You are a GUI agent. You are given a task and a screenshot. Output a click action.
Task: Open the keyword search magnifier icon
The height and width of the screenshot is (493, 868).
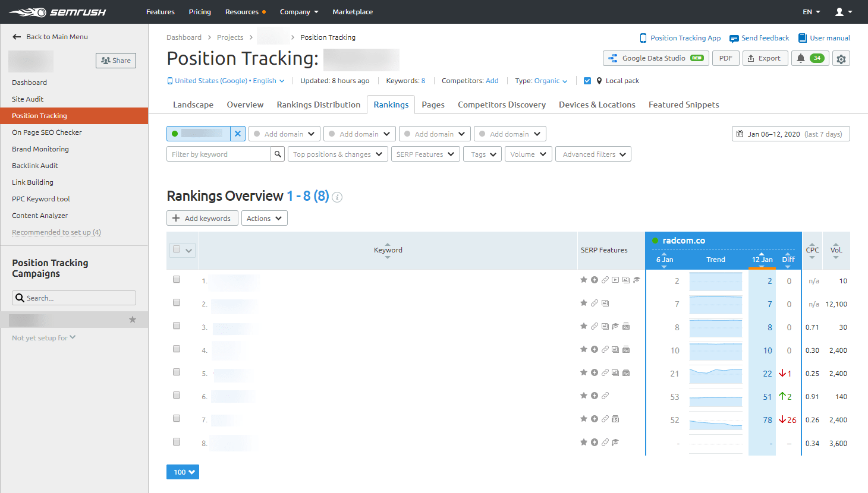pyautogui.click(x=278, y=153)
